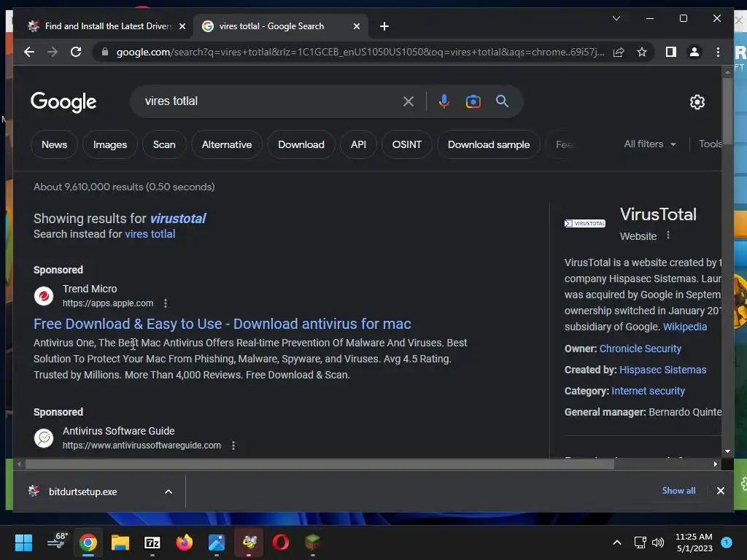Clear the Google search box

click(409, 101)
